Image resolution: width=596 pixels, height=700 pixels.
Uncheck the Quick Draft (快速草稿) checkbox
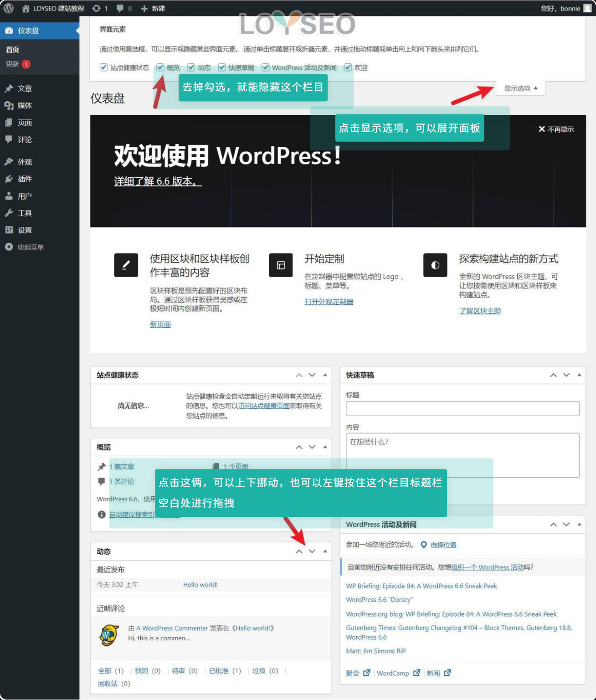pos(222,67)
